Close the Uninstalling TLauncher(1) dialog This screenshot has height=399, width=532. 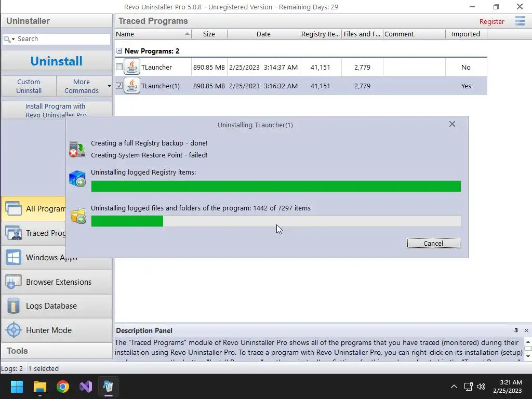(452, 124)
